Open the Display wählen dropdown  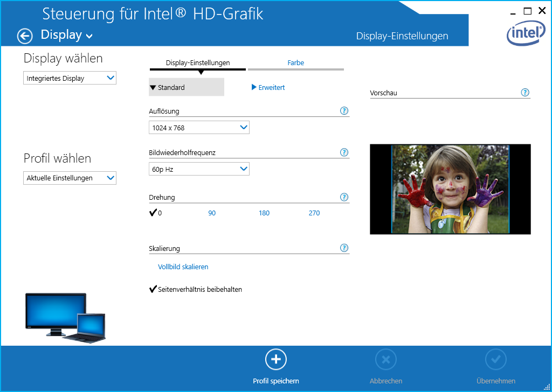[70, 78]
